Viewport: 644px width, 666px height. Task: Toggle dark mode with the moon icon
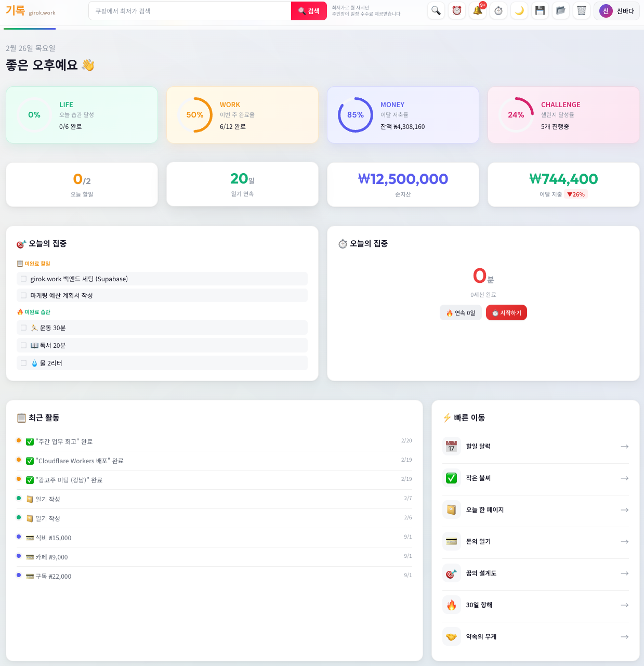(x=519, y=10)
